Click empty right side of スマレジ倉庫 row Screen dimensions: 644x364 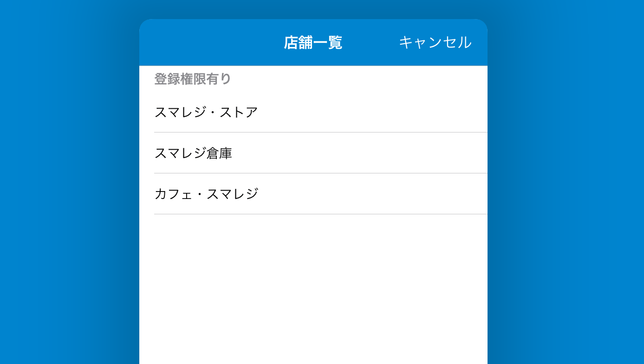tap(395, 153)
